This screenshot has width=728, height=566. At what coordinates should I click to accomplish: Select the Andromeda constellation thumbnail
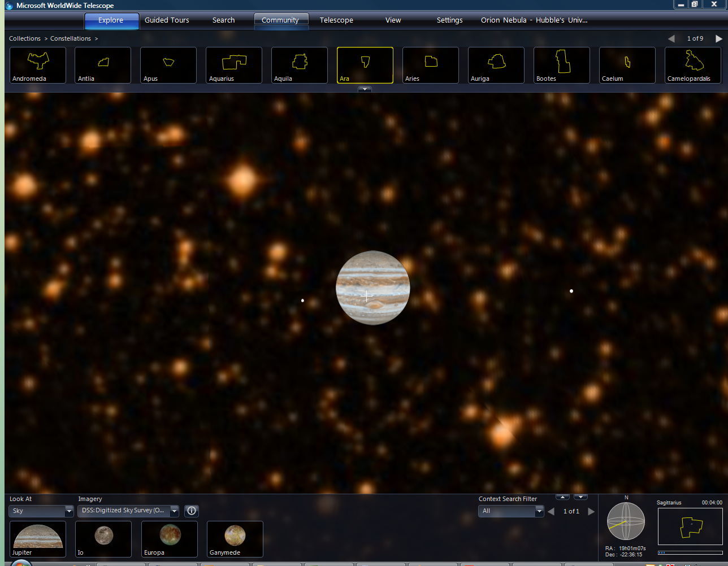point(38,65)
